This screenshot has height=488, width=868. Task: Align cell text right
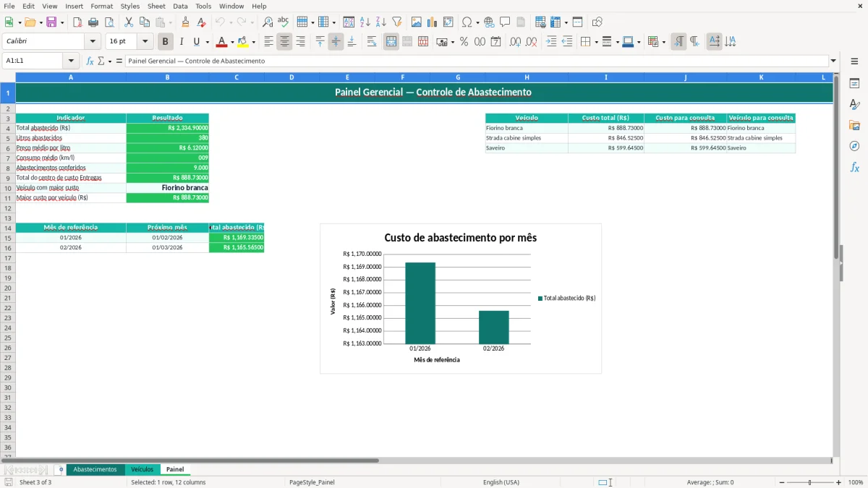point(300,42)
